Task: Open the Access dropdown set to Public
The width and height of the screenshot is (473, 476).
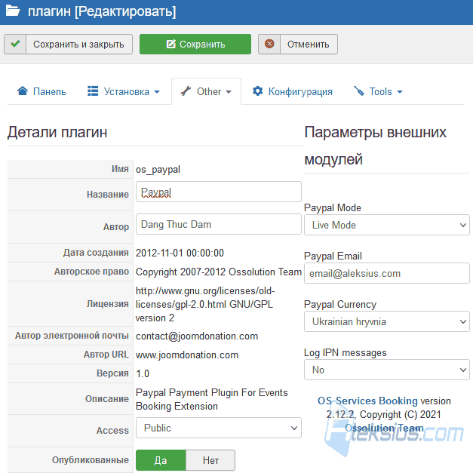Action: 219,428
